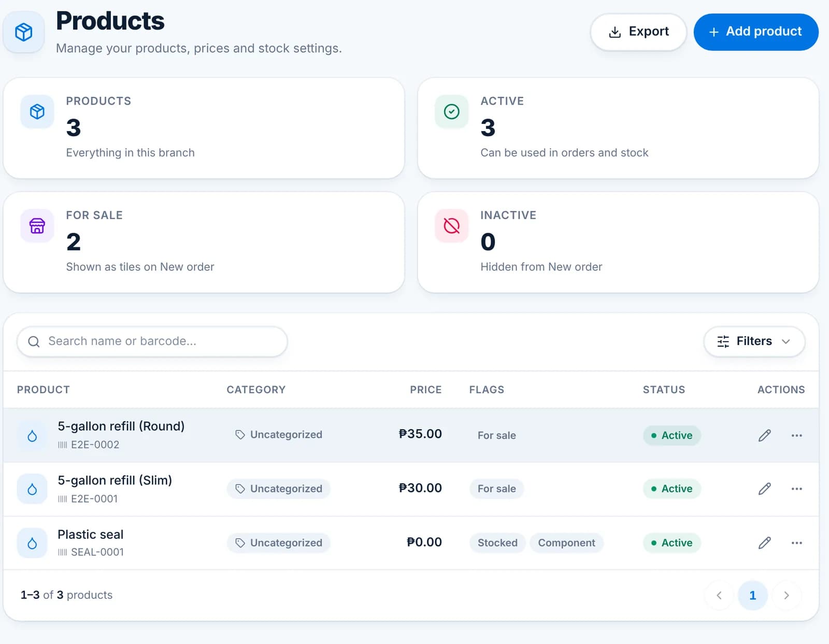Edit 5-gallon refill (Round) with pencil icon

[x=765, y=435]
